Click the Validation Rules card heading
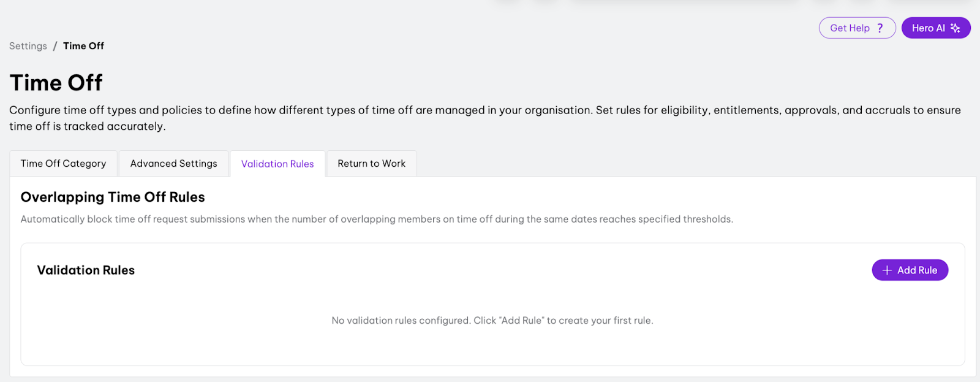Viewport: 980px width, 382px height. (86, 270)
